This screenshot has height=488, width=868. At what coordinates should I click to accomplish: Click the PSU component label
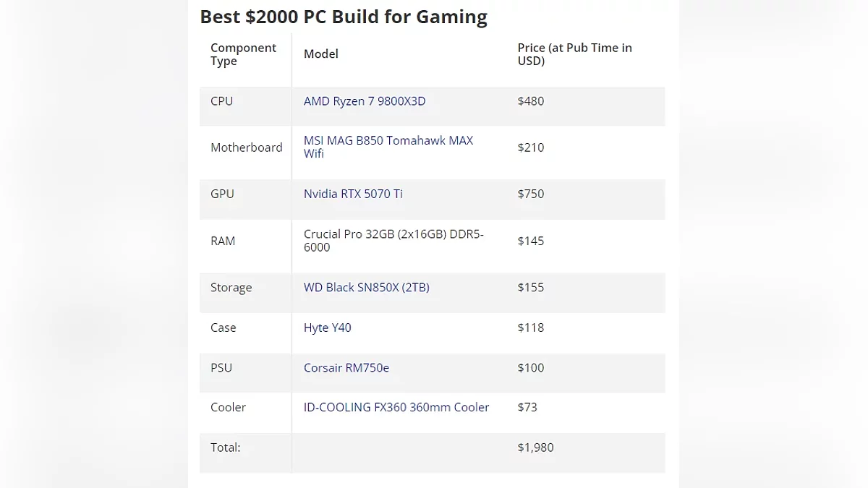click(x=221, y=367)
